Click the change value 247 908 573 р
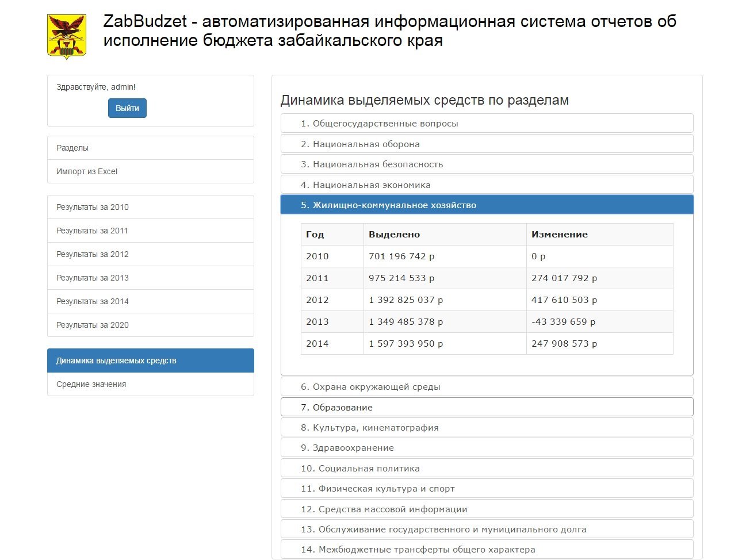Viewport: 750px width, 560px height. click(x=564, y=344)
